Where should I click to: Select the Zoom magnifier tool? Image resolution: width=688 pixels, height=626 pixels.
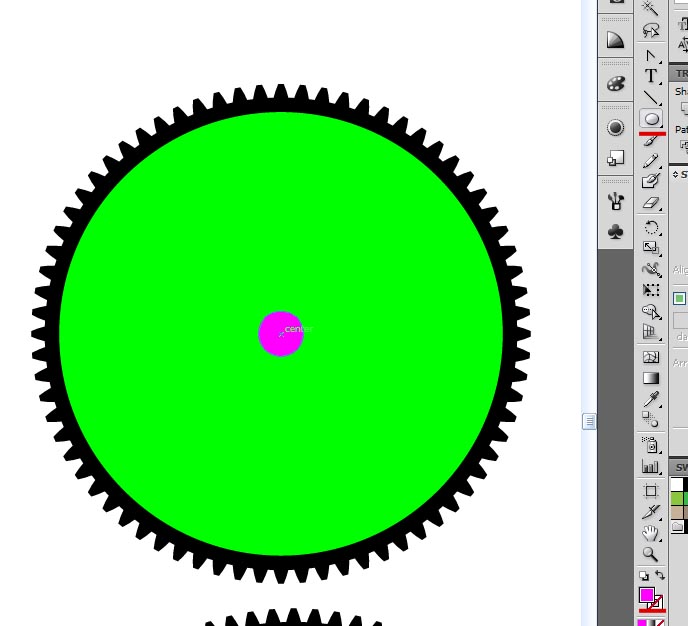(x=650, y=554)
